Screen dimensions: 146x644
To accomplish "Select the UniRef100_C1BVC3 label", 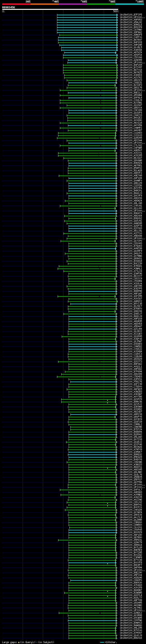I will [131, 354].
